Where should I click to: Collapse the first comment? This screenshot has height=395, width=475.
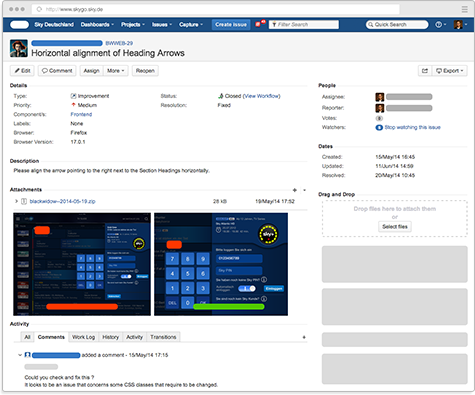tap(20, 355)
